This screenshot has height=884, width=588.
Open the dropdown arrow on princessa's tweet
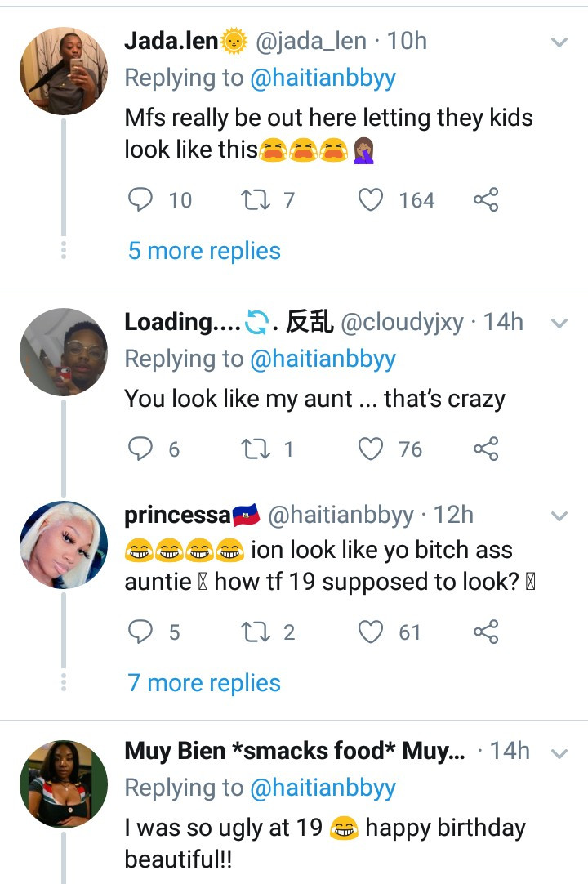pyautogui.click(x=559, y=516)
